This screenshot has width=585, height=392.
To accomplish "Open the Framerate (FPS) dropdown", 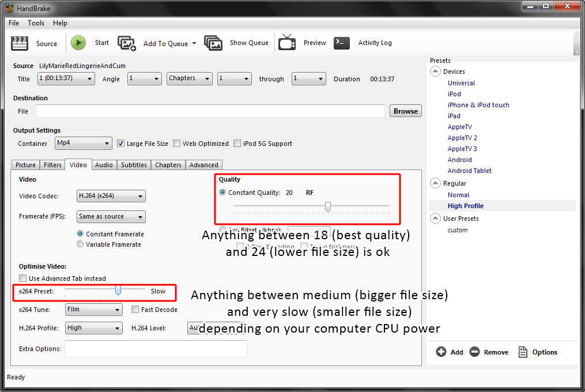I will 111,217.
